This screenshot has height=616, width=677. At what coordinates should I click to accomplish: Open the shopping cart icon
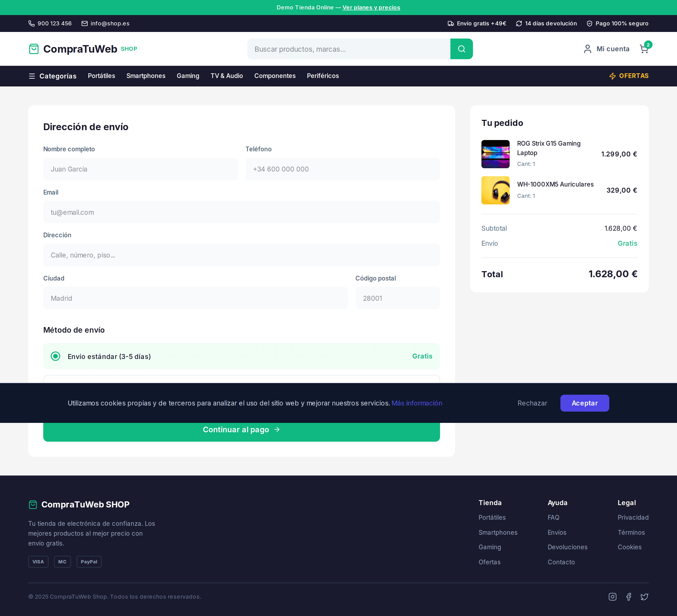[644, 49]
